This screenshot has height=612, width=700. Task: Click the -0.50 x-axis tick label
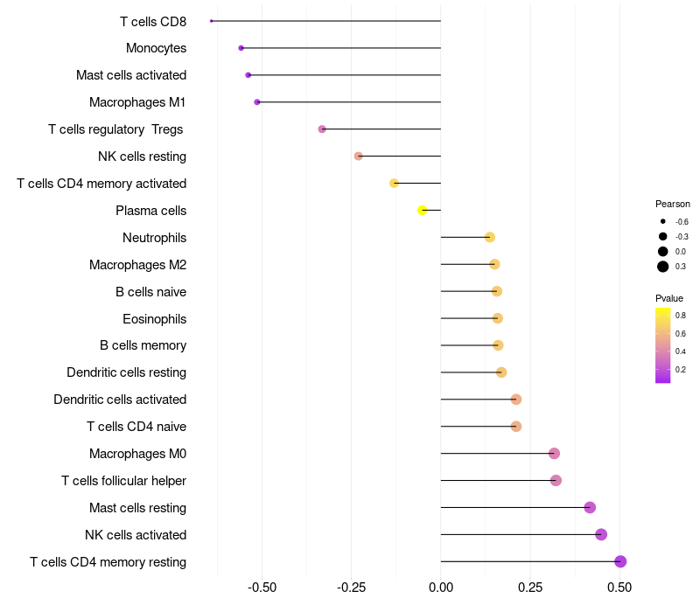tap(262, 588)
